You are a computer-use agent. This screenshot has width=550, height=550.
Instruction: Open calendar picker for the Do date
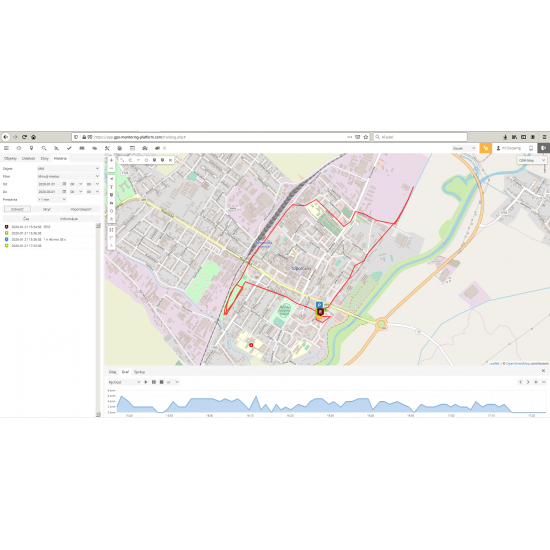[64, 192]
